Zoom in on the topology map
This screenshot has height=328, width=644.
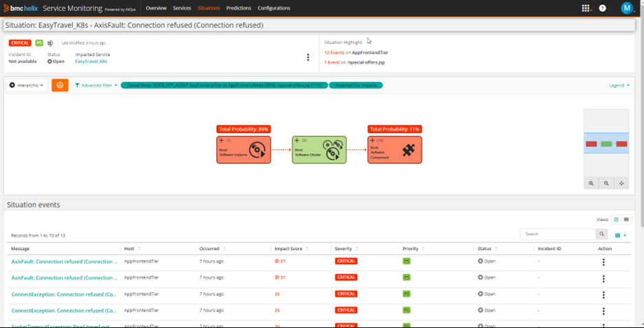(591, 183)
